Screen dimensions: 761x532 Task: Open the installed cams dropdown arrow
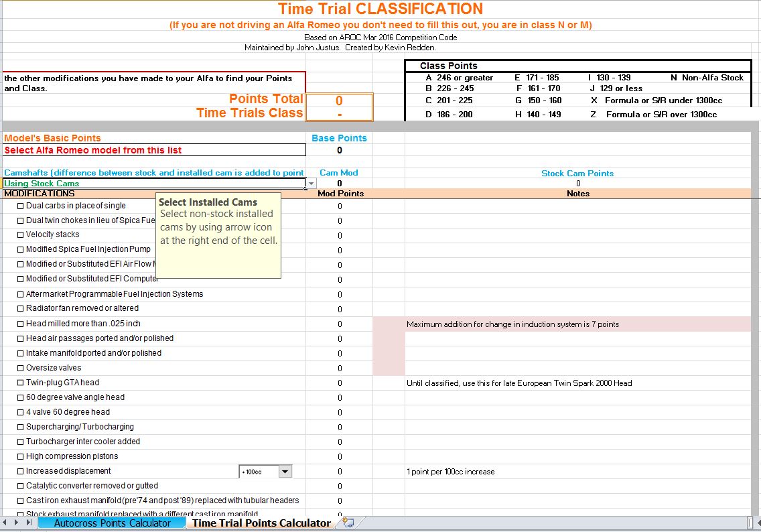(x=310, y=183)
